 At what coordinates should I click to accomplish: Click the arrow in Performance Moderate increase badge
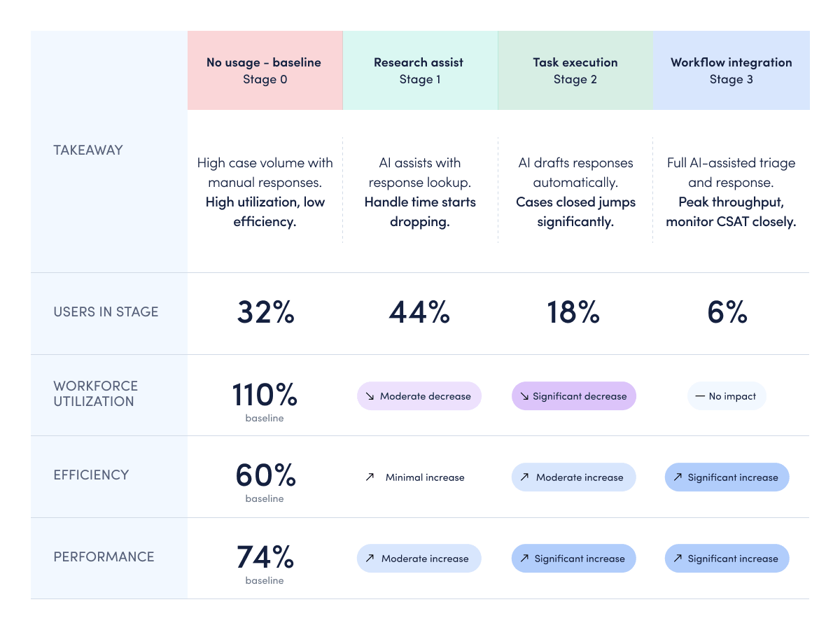[370, 559]
